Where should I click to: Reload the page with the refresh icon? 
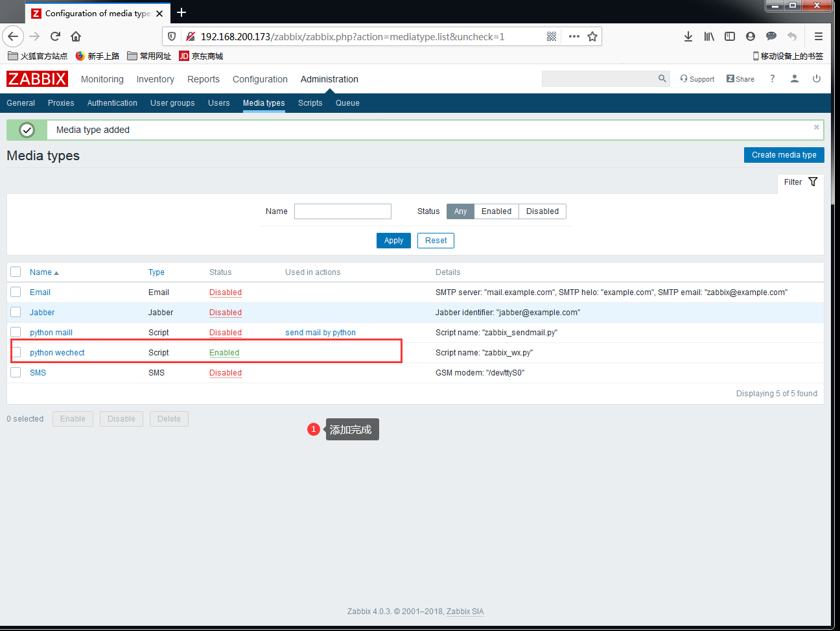tap(55, 36)
